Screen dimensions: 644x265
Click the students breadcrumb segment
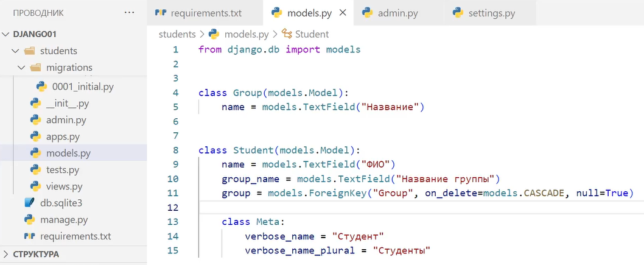pyautogui.click(x=177, y=34)
